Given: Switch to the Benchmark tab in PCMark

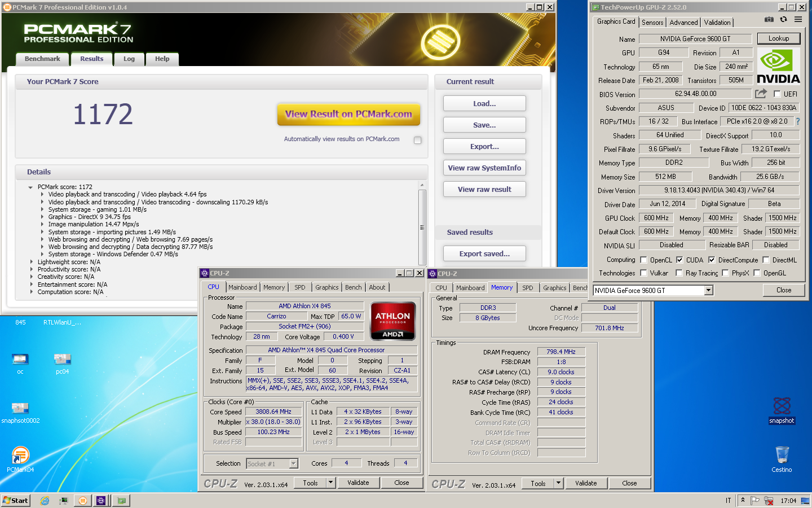Looking at the screenshot, I should (x=42, y=59).
